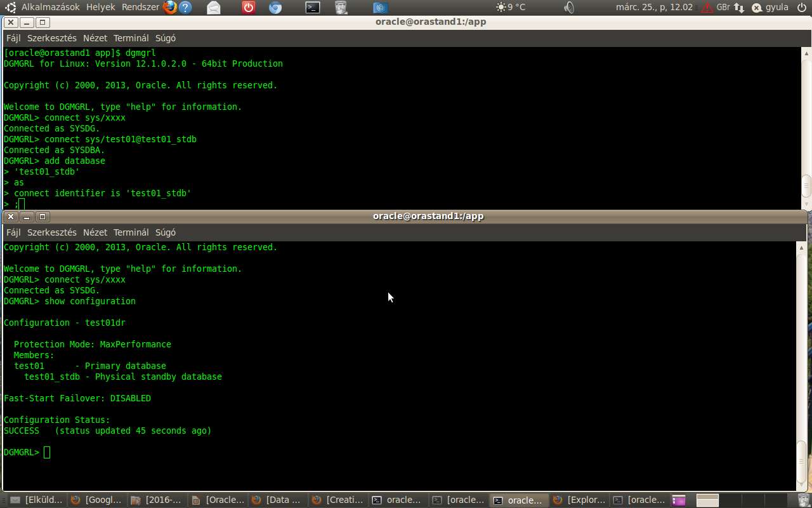Open the session power icon at top-right

tap(801, 8)
